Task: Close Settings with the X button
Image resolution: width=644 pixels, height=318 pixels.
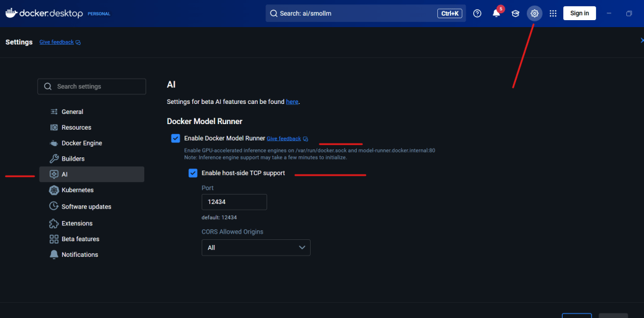Action: [641, 40]
